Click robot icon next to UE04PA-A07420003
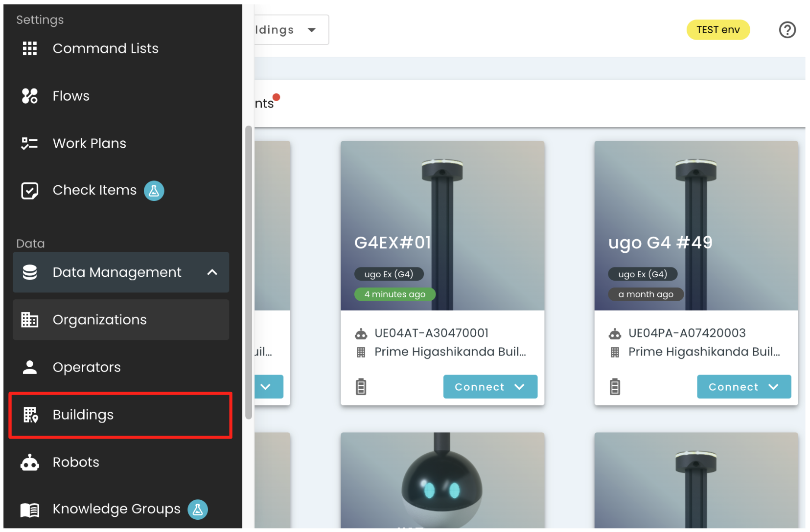 (615, 334)
